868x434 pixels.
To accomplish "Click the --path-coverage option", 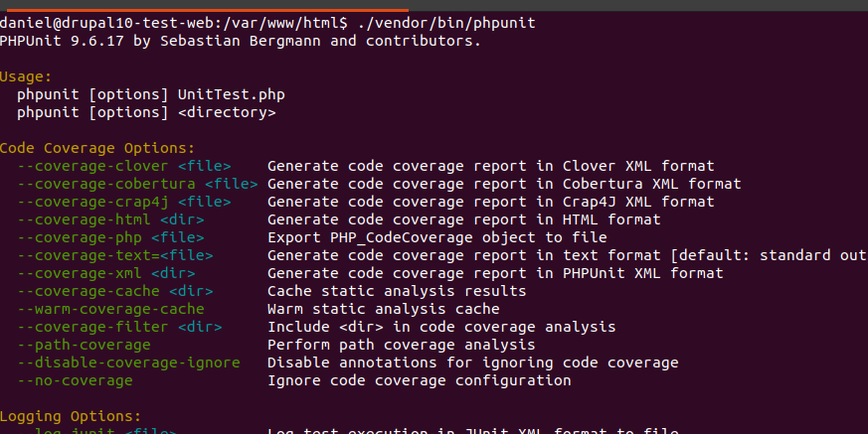I will (85, 345).
